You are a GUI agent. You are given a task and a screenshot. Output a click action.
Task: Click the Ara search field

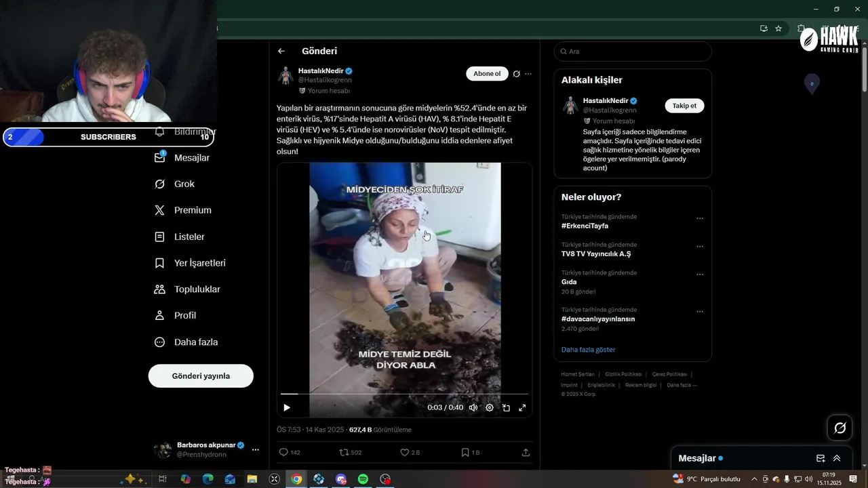632,52
